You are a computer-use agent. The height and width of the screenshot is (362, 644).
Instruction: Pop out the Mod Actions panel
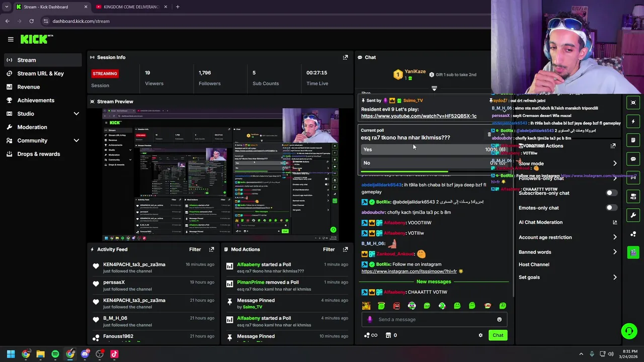(x=345, y=249)
